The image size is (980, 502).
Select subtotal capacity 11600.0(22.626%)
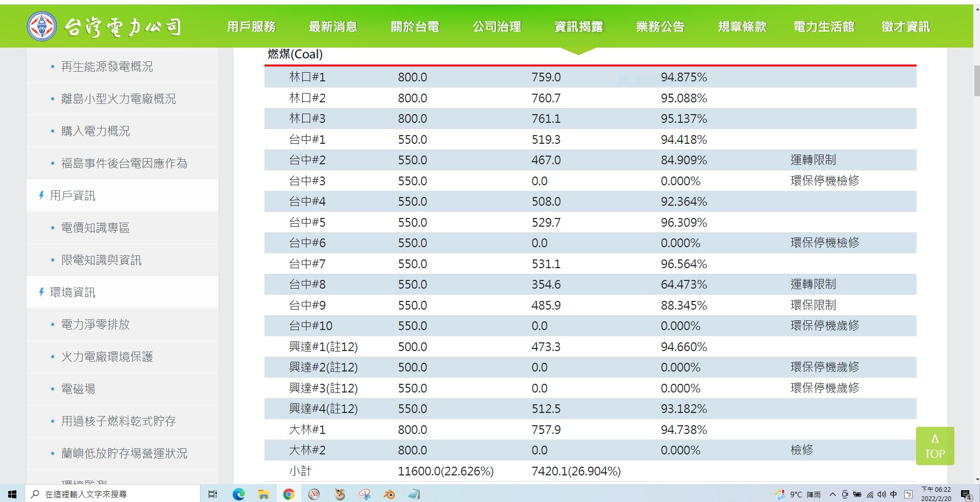tap(446, 471)
